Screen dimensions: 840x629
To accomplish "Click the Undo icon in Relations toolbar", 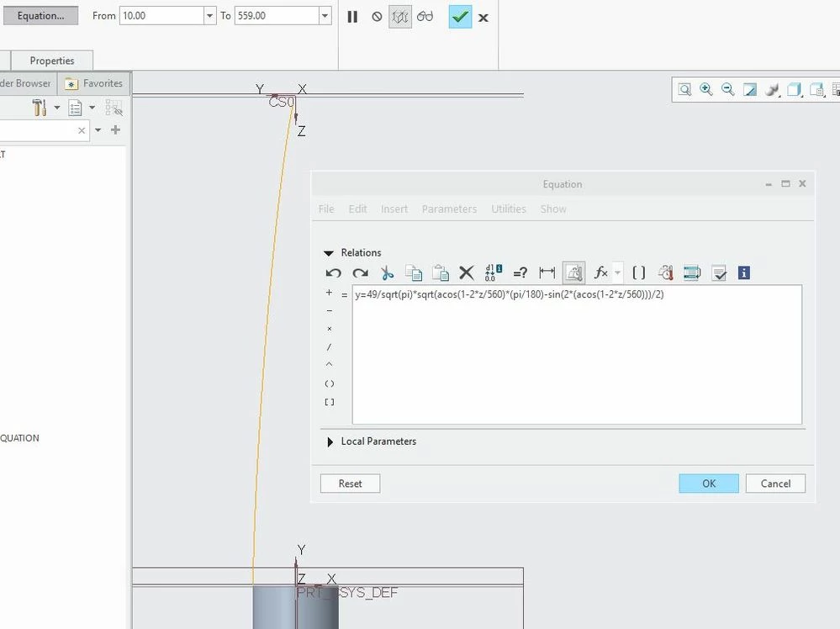I will [x=333, y=273].
